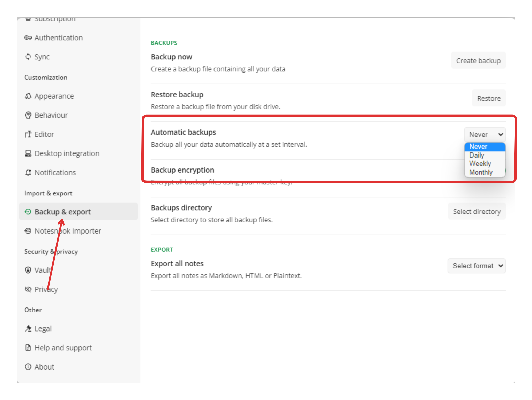
Task: Open the Notesnook Importer settings section
Action: (x=68, y=231)
